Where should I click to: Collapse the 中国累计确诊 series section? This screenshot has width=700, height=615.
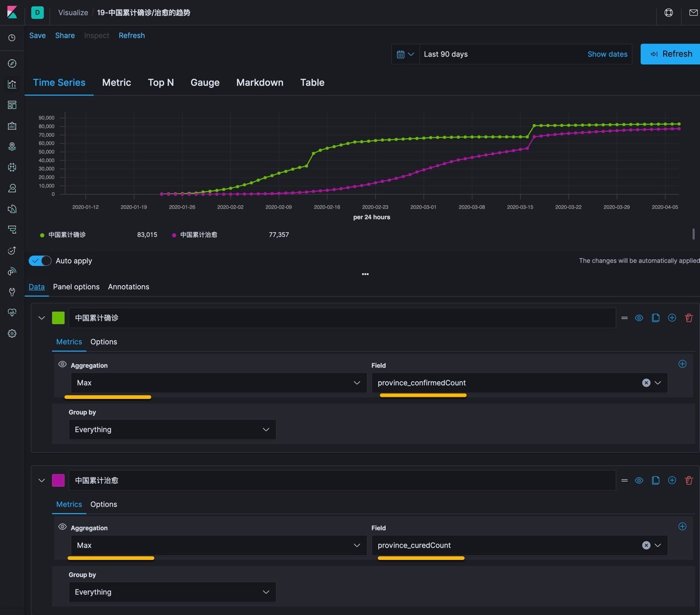point(42,318)
